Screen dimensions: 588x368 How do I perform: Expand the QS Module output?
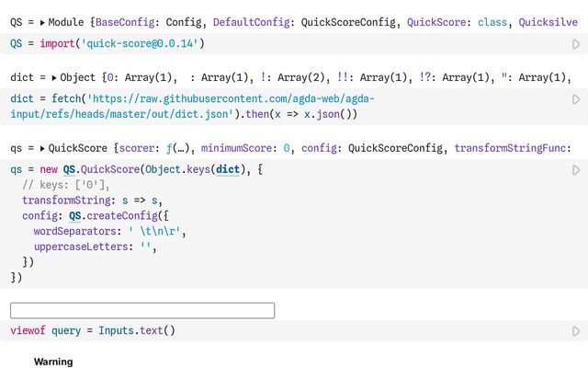tap(42, 21)
